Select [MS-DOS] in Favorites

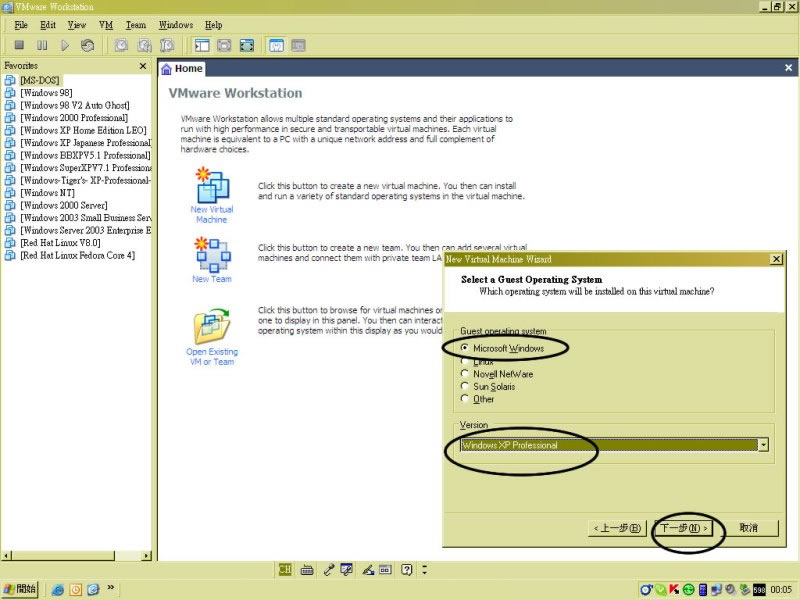(40, 80)
